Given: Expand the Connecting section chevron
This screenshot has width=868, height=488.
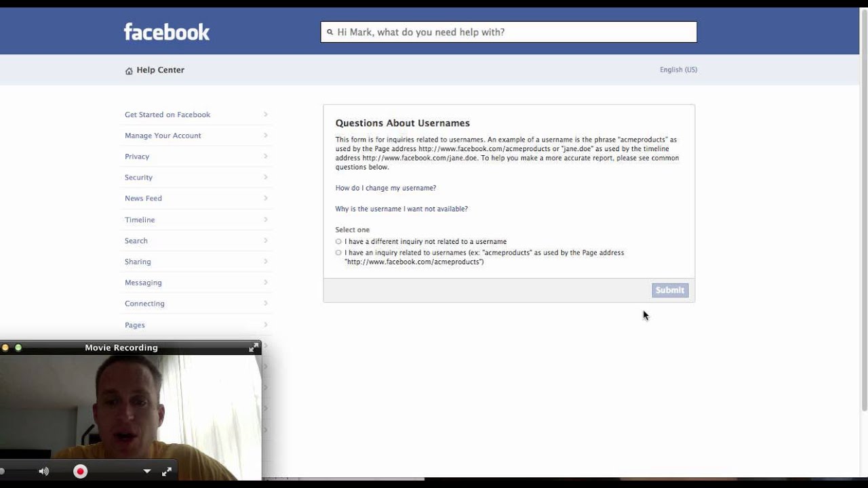Looking at the screenshot, I should tap(266, 304).
